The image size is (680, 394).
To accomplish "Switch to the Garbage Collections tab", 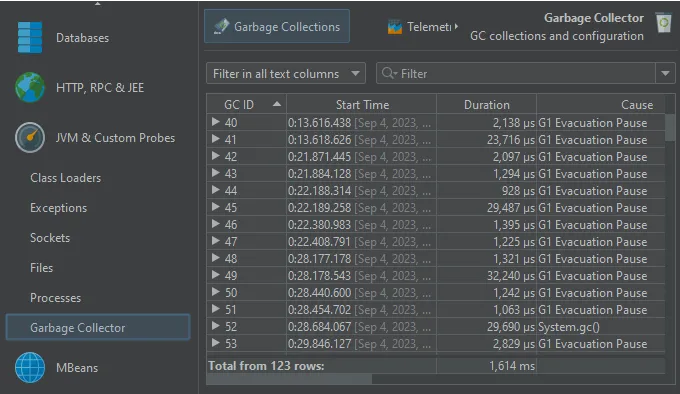I will [x=277, y=26].
